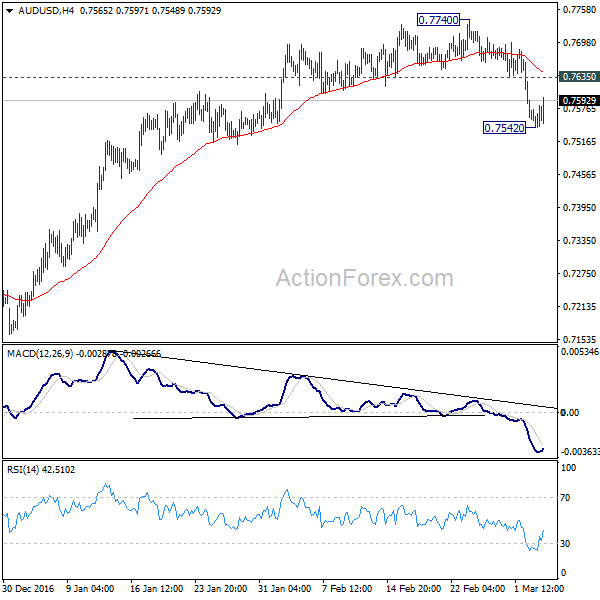Select the 0.72750 price axis value
Screen dimensions: 600x600
(x=579, y=274)
